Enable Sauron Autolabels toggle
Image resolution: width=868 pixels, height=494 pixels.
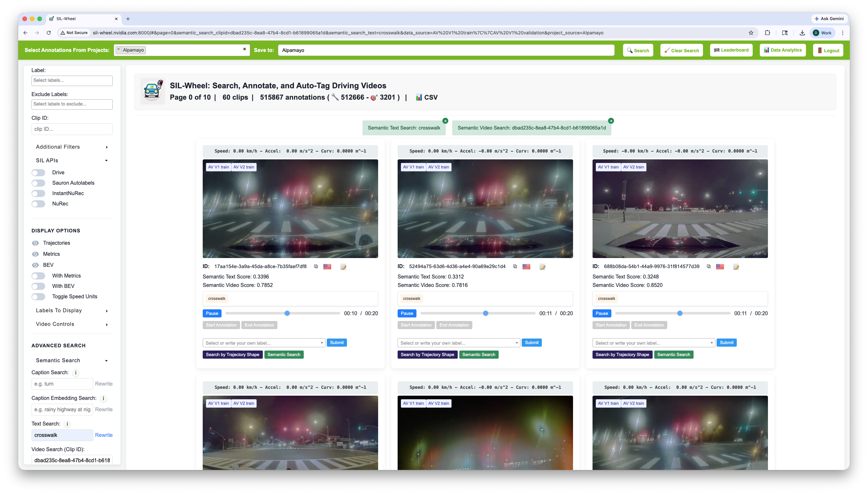(x=38, y=183)
